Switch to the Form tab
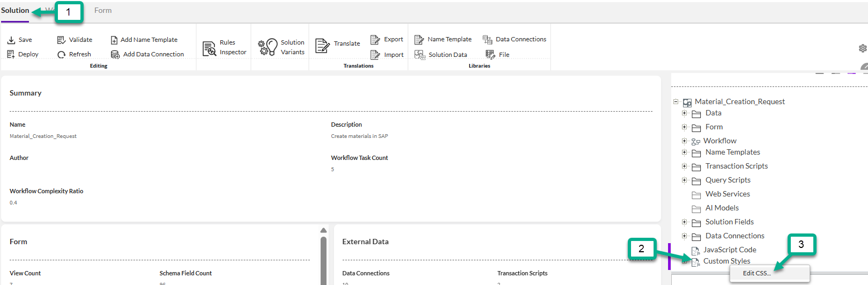The width and height of the screenshot is (868, 285). 103,11
